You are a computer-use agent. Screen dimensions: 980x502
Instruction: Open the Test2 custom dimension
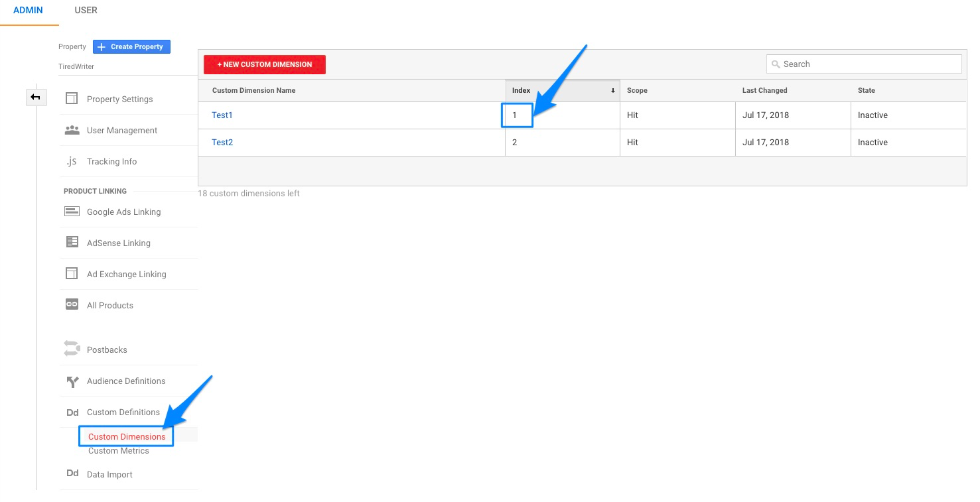click(x=222, y=143)
